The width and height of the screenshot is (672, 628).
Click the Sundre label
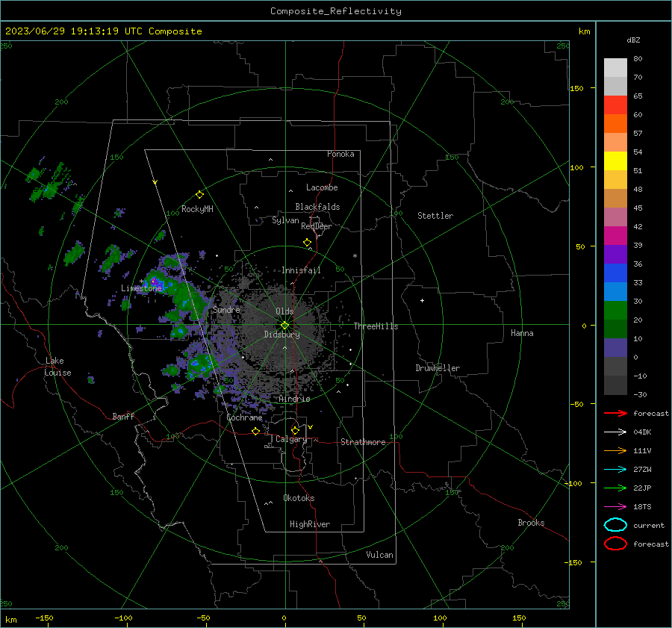click(x=226, y=309)
